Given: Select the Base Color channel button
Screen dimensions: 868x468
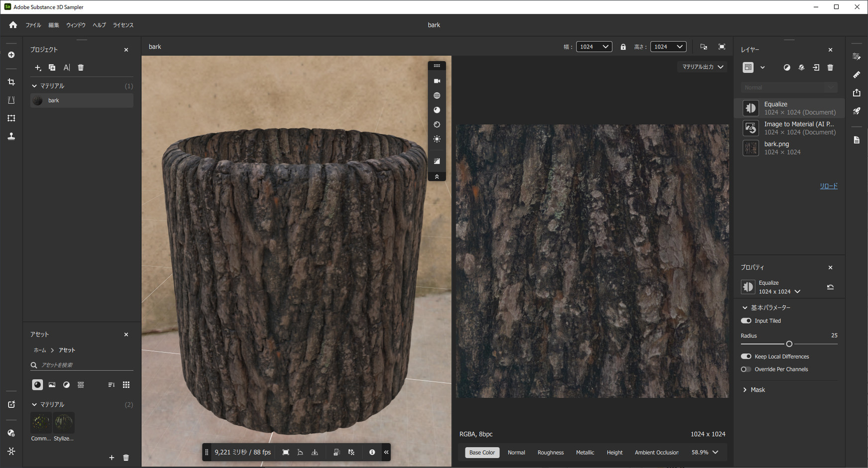Looking at the screenshot, I should 482,453.
